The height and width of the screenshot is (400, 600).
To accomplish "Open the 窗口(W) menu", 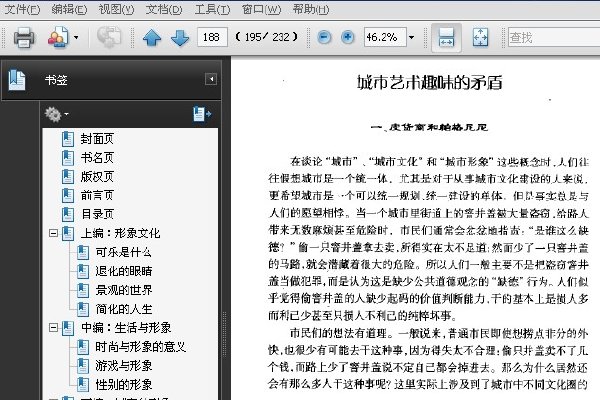I will [261, 9].
